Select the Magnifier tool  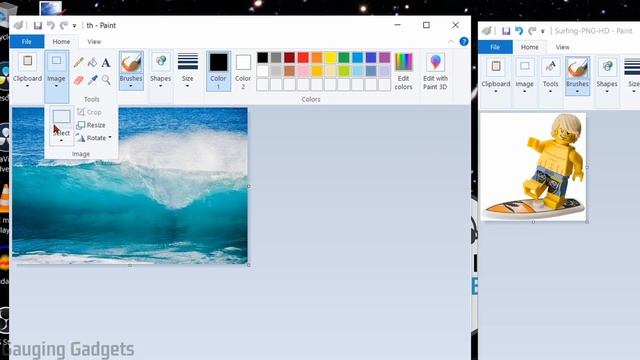coord(106,80)
